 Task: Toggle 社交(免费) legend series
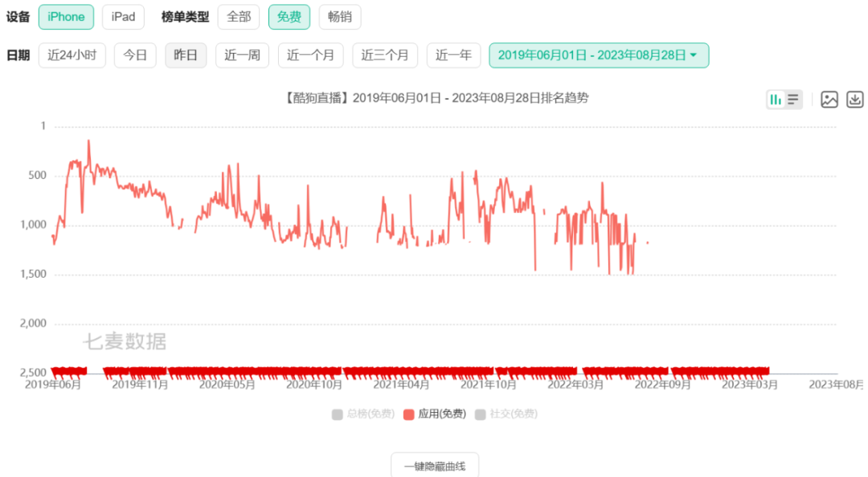[506, 414]
